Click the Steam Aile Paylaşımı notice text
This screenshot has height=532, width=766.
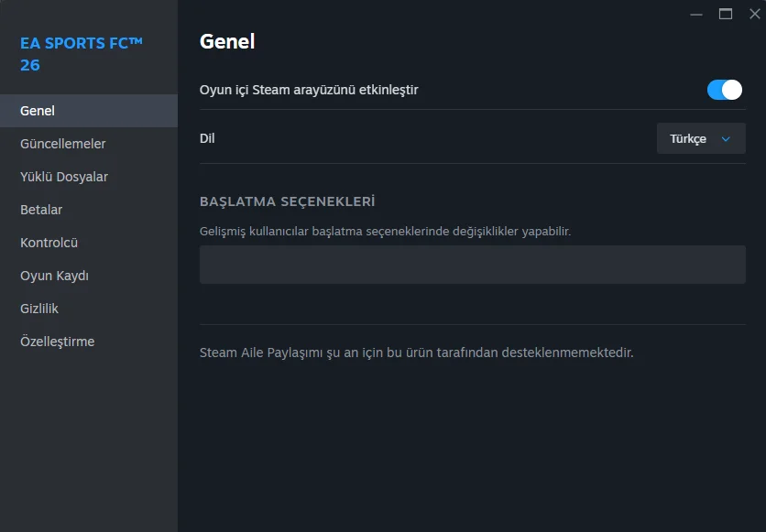click(416, 352)
